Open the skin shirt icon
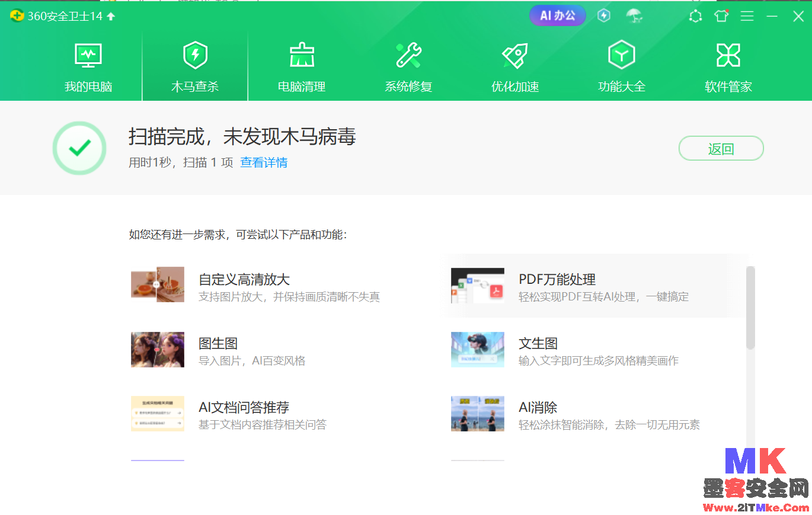 pyautogui.click(x=721, y=16)
